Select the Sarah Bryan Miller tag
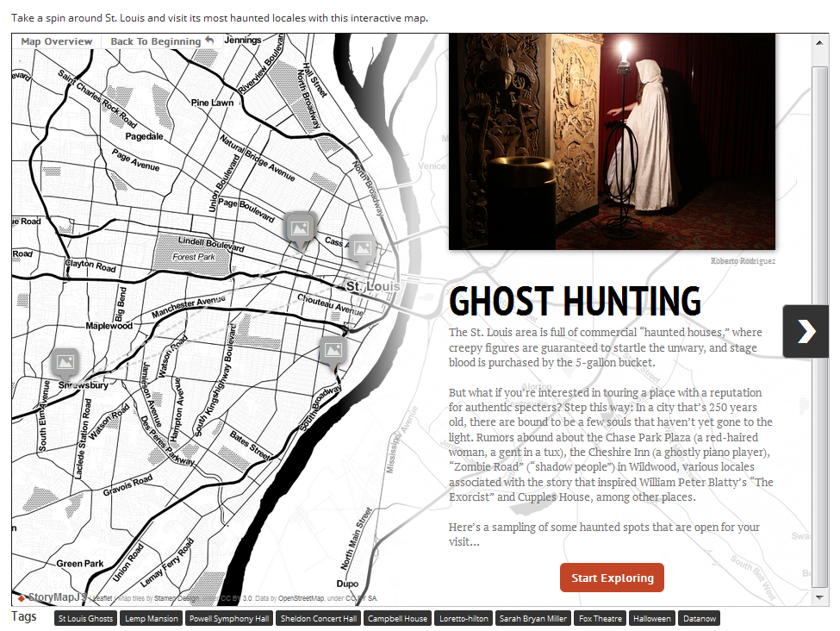 [x=533, y=618]
